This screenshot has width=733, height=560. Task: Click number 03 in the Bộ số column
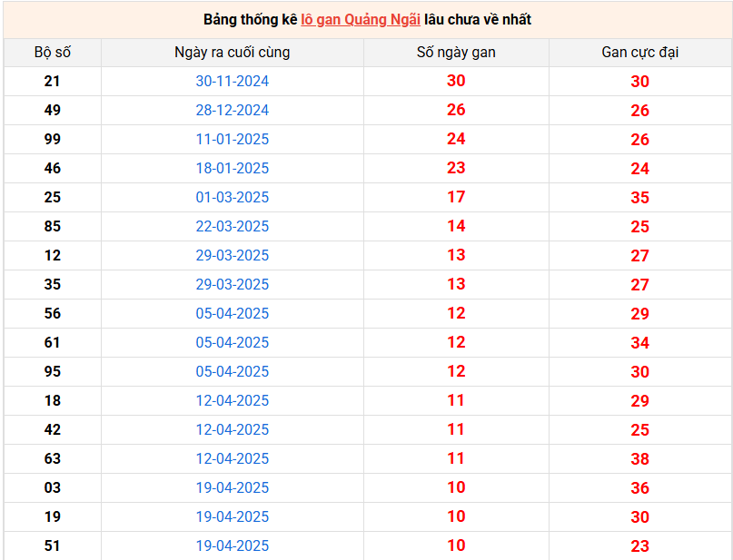click(x=53, y=487)
